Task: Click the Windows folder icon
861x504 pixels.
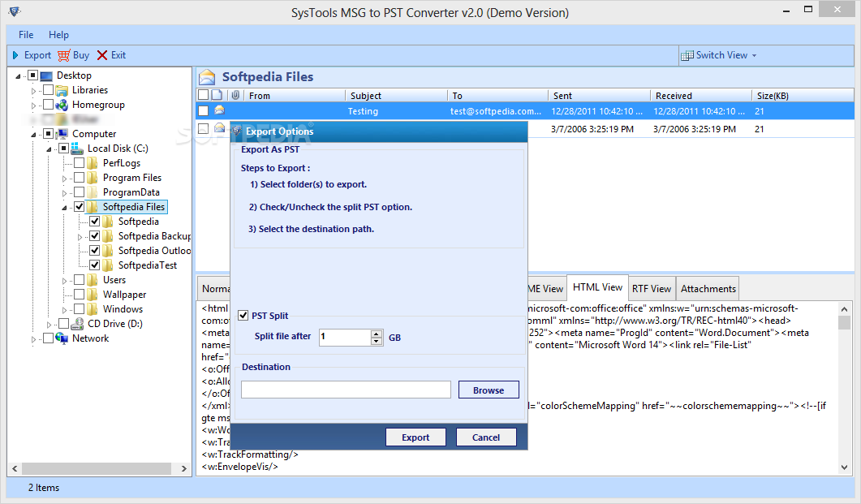Action: tap(93, 309)
